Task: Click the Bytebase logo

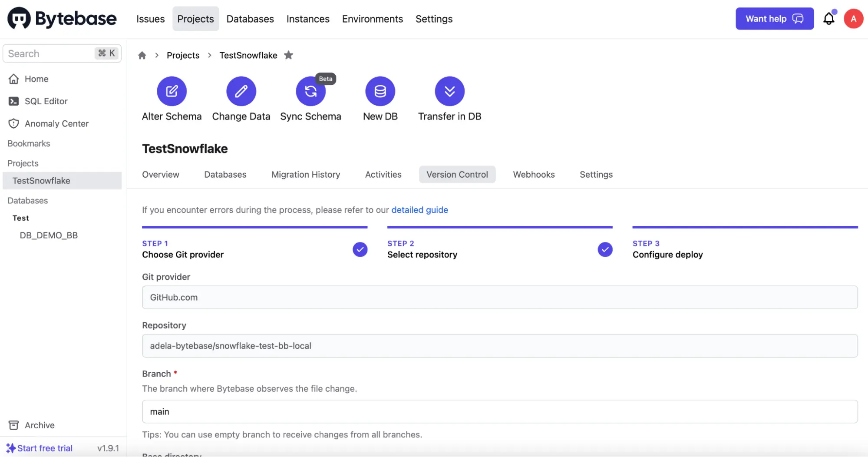Action: coord(62,19)
